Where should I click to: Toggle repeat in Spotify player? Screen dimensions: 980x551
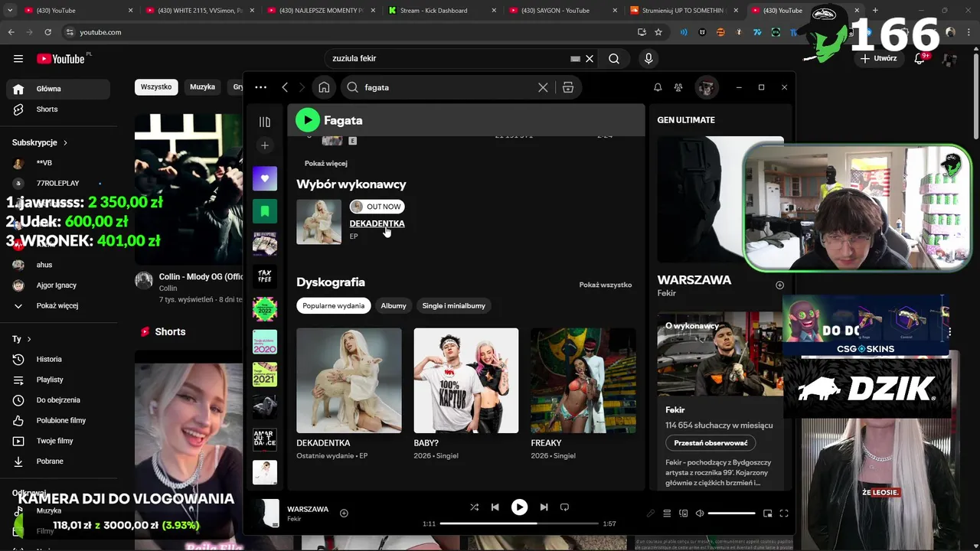(564, 507)
